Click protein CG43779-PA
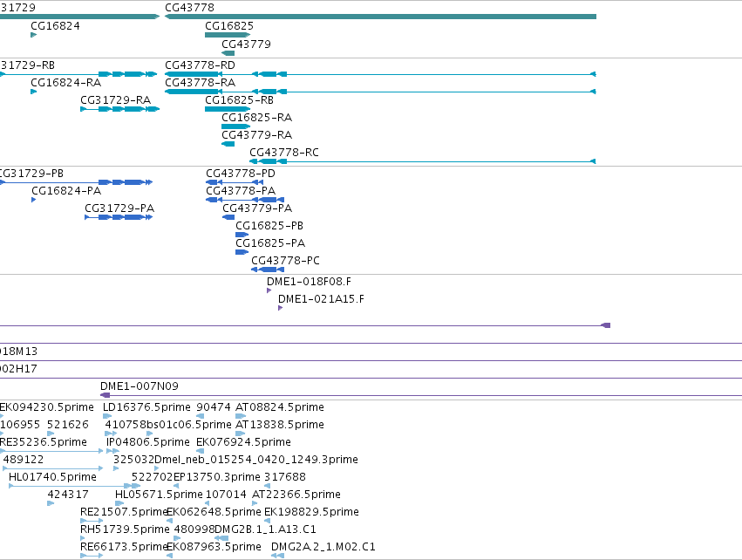This screenshot has height=560, width=742. [x=228, y=217]
